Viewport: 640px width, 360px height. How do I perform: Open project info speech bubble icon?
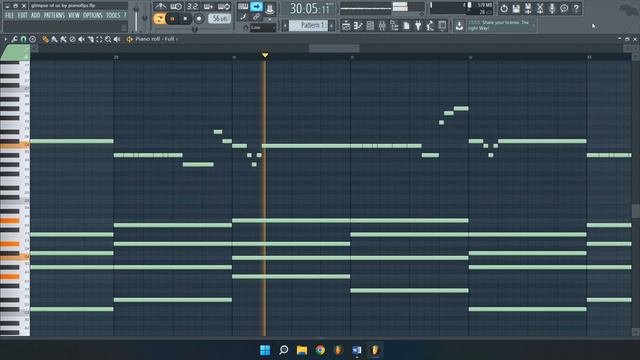click(x=564, y=8)
